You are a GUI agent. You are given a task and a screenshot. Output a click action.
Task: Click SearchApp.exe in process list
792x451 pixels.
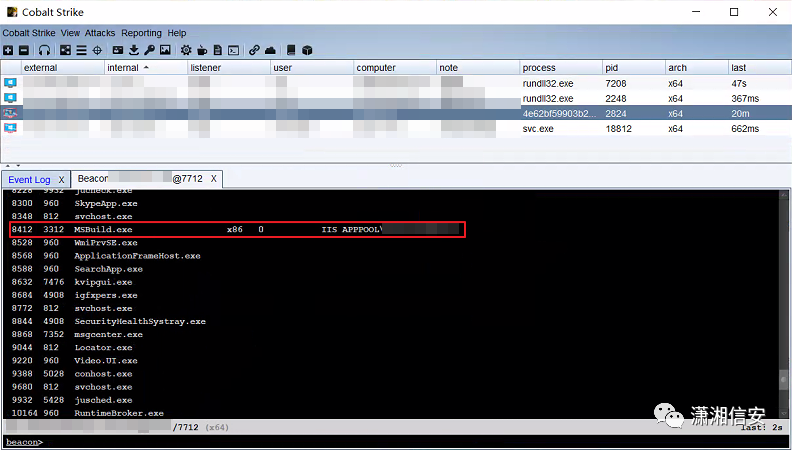point(109,269)
